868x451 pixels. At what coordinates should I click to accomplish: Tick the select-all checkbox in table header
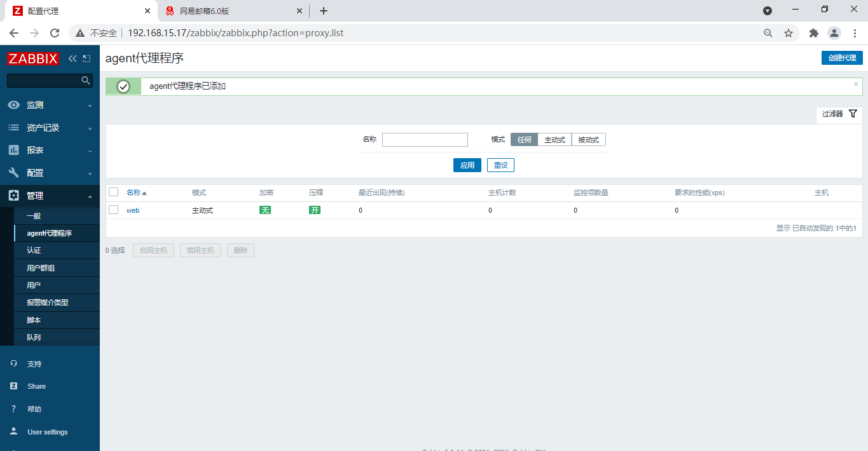(x=114, y=192)
